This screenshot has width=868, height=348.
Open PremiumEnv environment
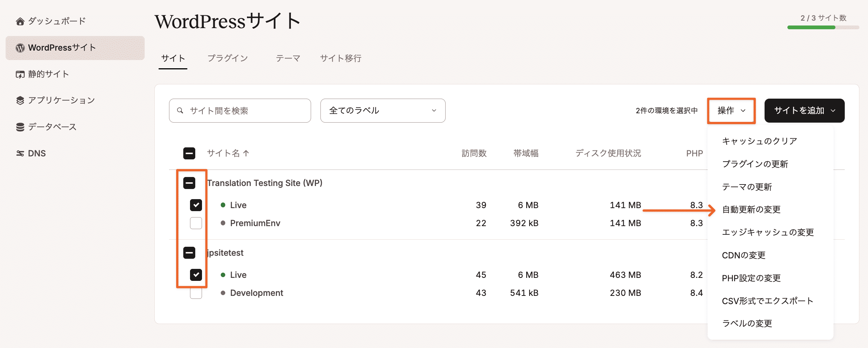tap(255, 223)
